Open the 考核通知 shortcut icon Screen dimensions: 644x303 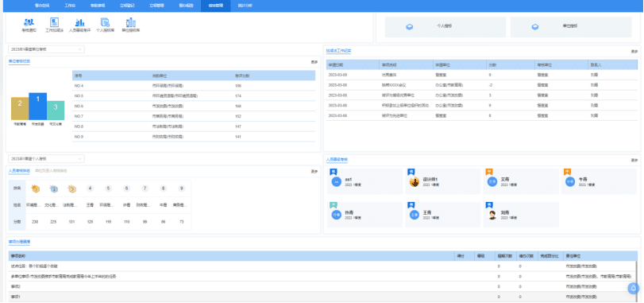29,22
